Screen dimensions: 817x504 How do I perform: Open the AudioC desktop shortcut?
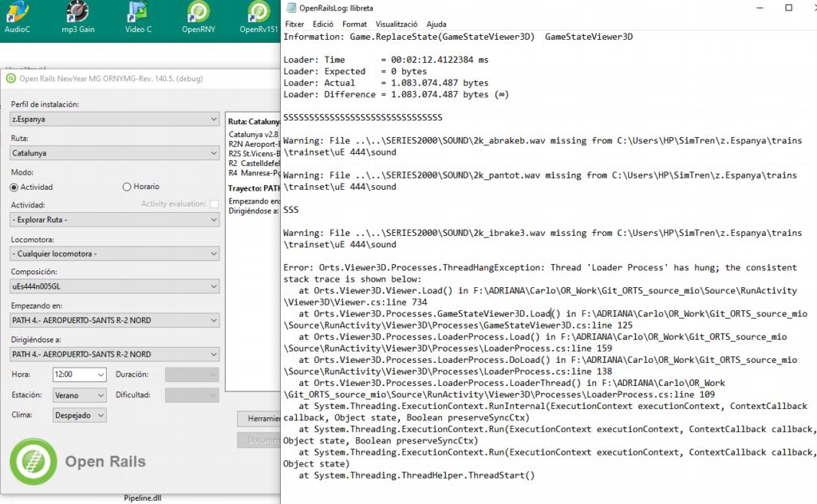coord(17,14)
